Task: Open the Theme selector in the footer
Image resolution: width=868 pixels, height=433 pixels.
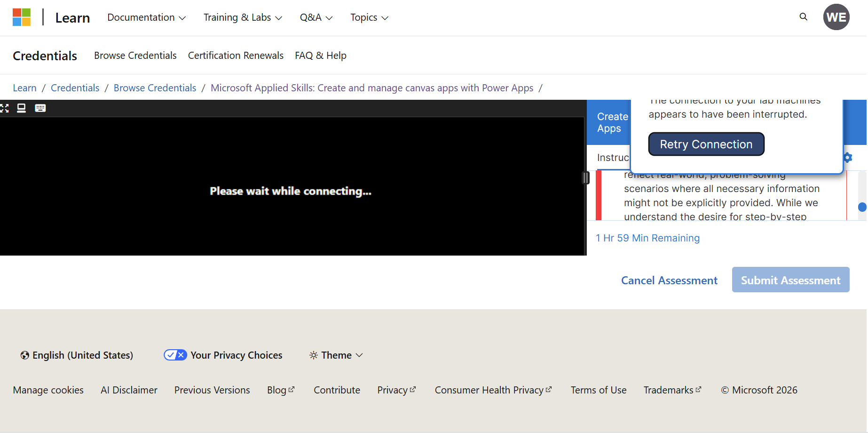Action: pos(336,355)
